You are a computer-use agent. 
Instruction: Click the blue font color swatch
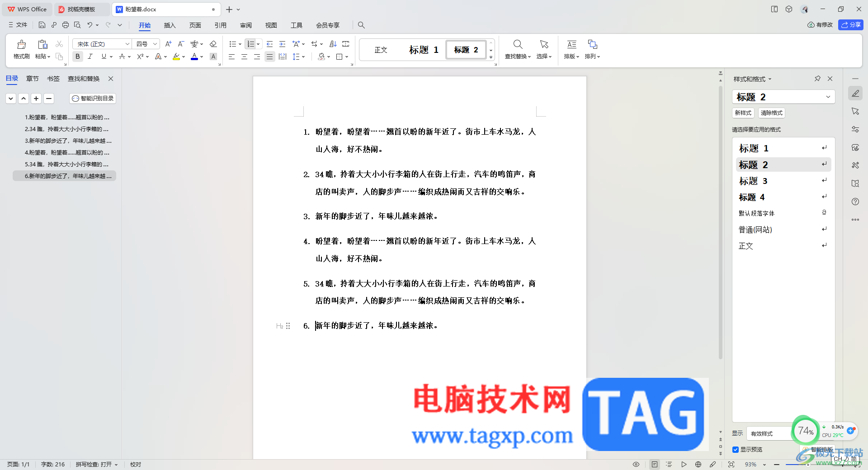pyautogui.click(x=194, y=57)
